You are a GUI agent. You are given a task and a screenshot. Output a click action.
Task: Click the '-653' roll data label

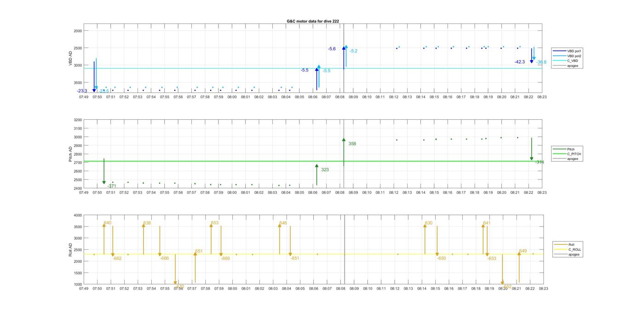pos(492,259)
